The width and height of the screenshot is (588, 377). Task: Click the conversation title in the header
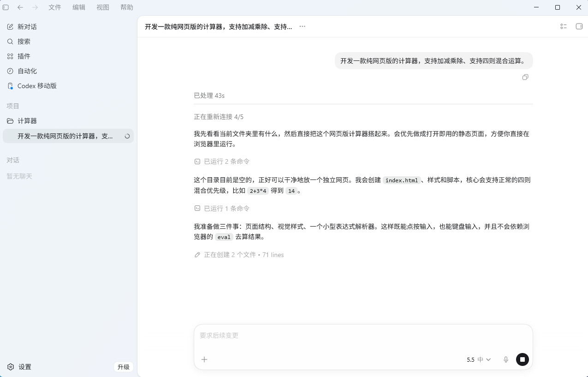pos(218,27)
